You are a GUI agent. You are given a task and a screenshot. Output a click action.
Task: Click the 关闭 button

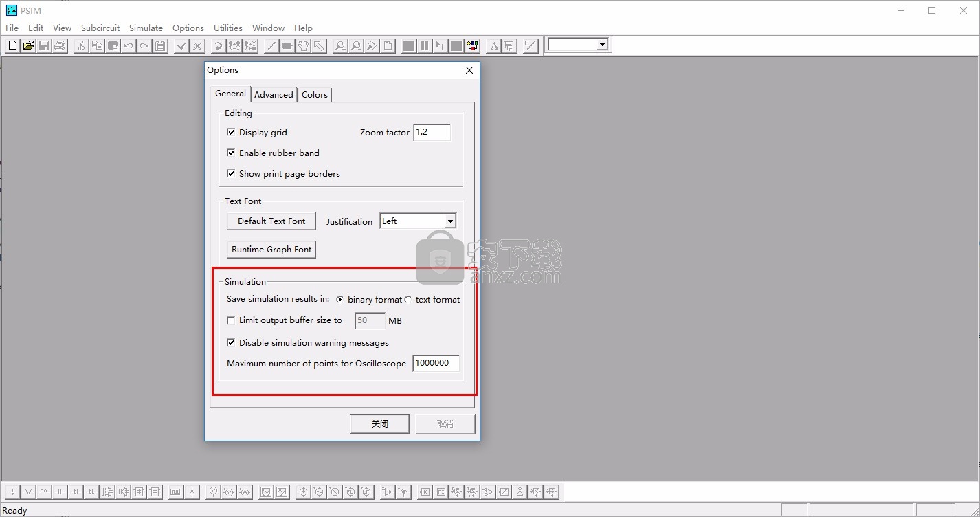click(x=380, y=423)
